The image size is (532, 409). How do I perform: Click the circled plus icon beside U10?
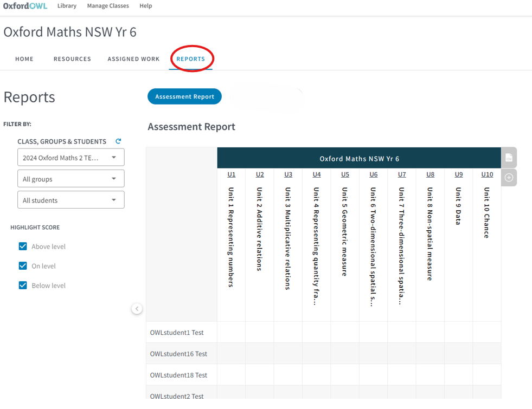point(509,178)
